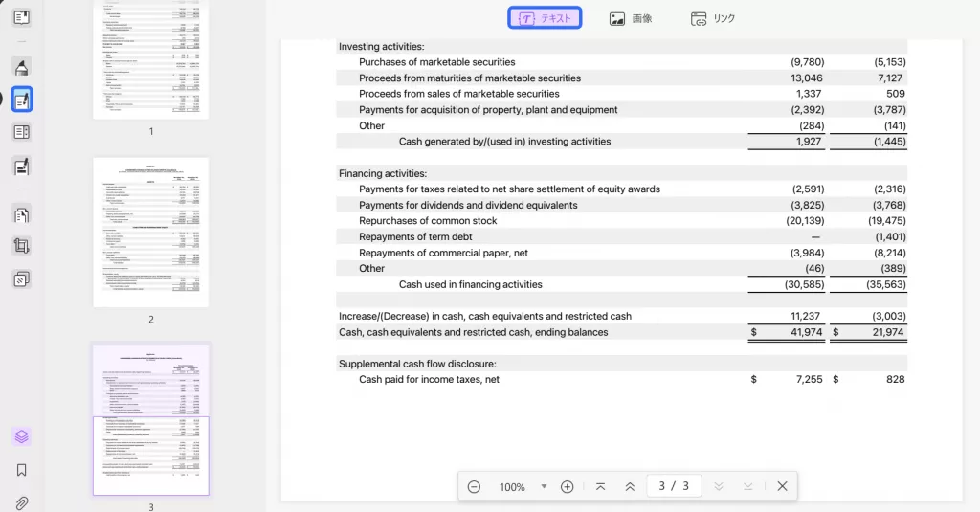Viewport: 980px width, 512px height.
Task: Click the page number field 3 / 3
Action: tap(673, 486)
